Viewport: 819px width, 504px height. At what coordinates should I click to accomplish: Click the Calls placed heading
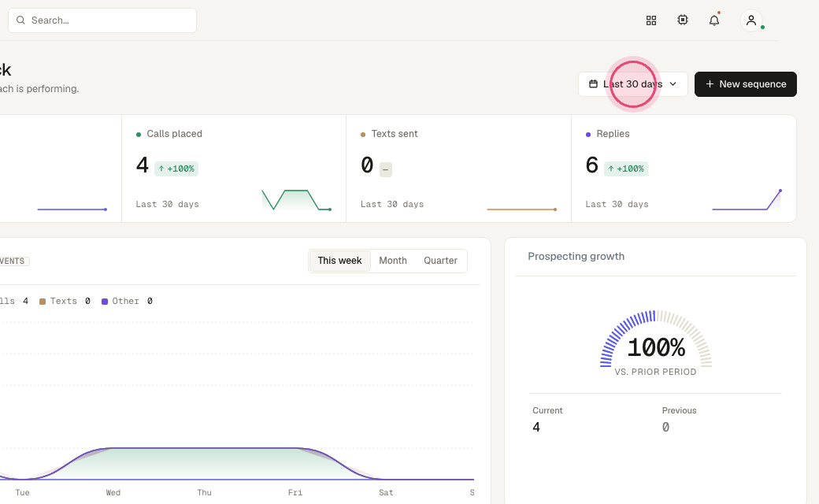[175, 134]
